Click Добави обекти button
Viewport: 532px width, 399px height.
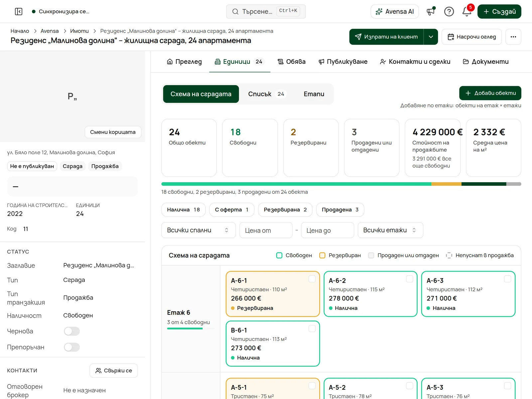(x=490, y=93)
